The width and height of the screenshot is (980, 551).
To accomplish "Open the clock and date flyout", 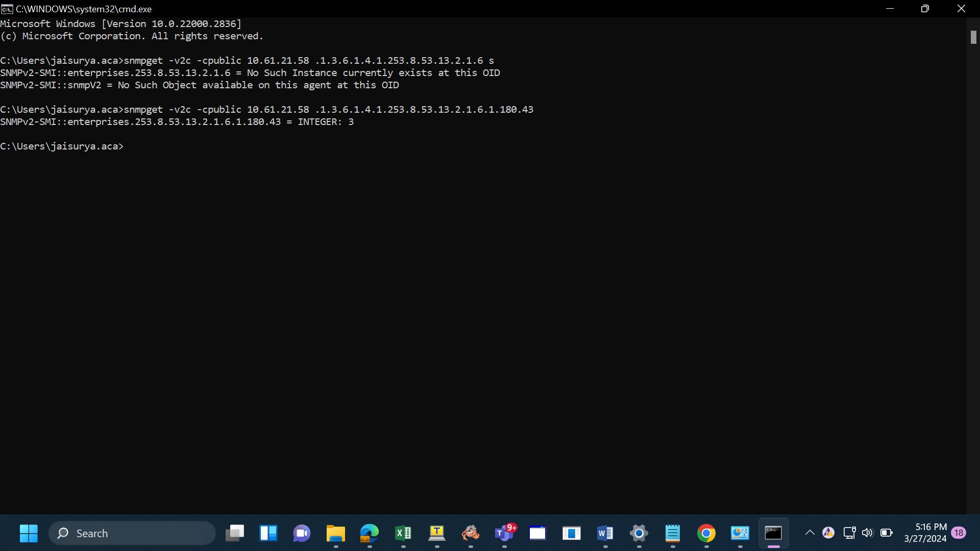I will (925, 533).
